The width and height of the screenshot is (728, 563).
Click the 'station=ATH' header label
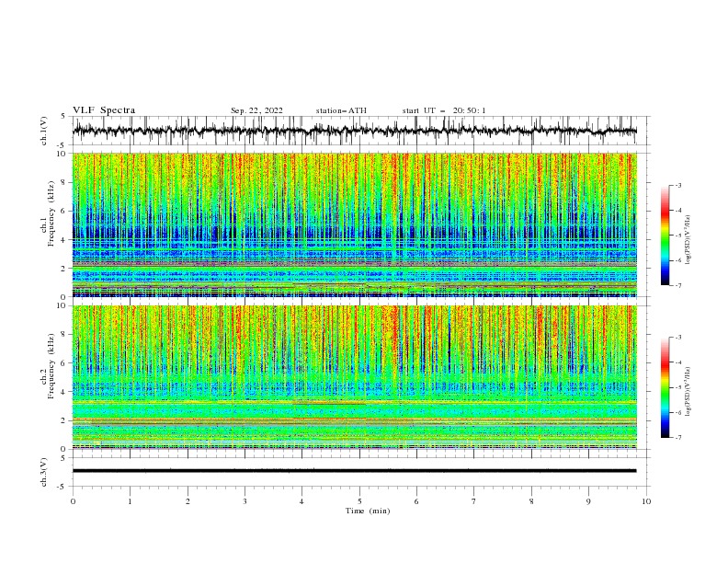341,110
